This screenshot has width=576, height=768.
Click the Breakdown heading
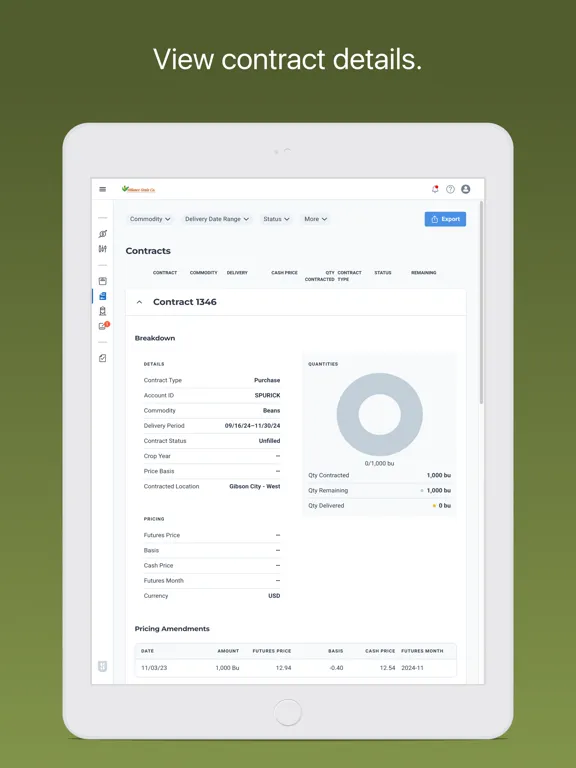coord(155,338)
